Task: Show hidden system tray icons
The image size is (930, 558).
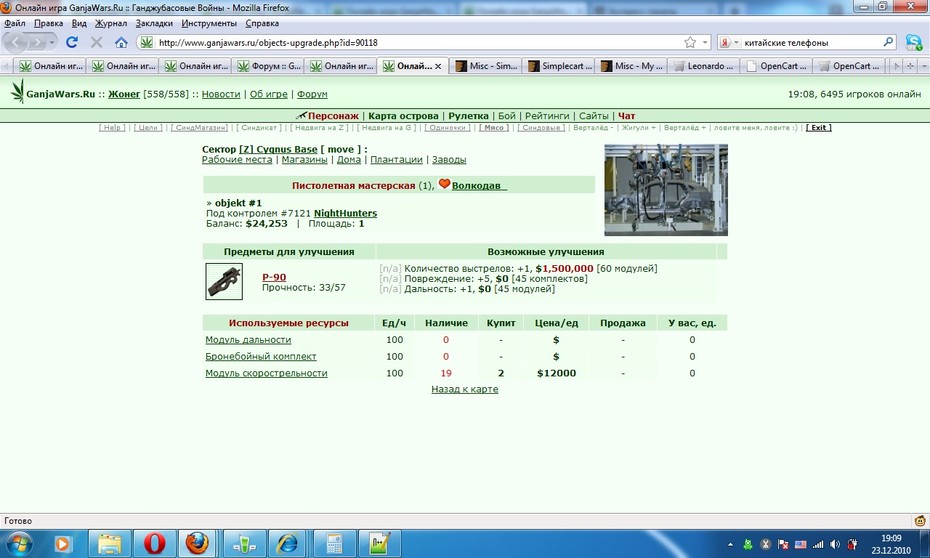Action: click(730, 544)
